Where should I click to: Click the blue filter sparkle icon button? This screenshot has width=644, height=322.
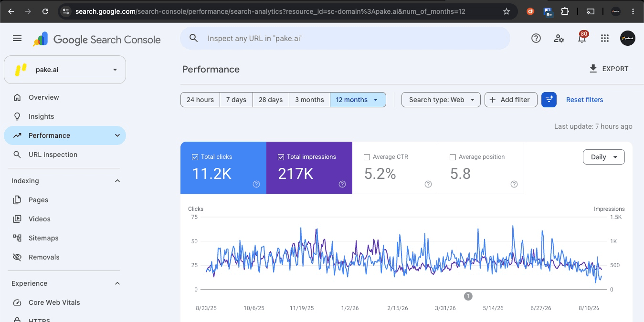coord(549,100)
